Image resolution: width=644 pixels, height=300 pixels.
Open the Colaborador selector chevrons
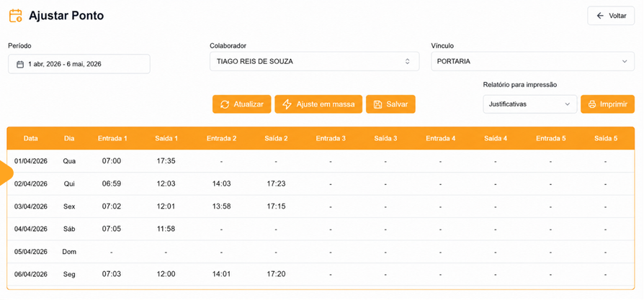408,61
